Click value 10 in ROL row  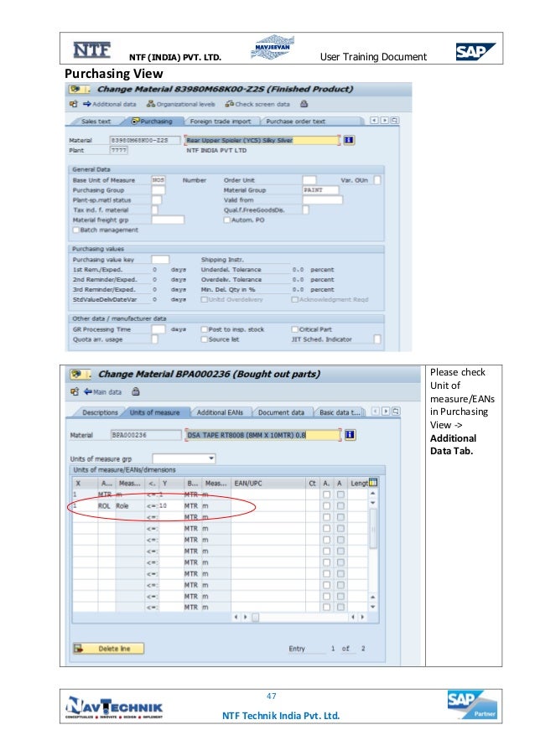point(171,505)
